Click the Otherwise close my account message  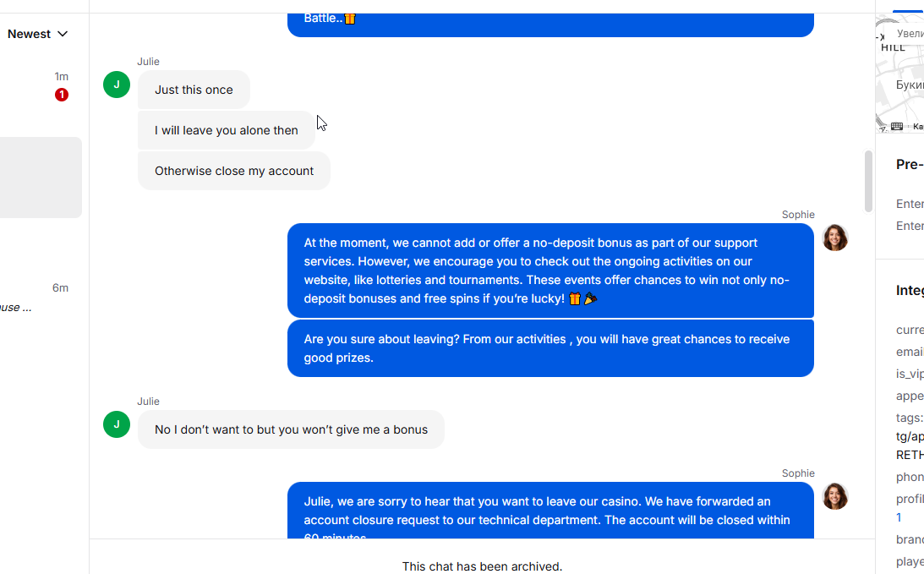[x=234, y=171]
